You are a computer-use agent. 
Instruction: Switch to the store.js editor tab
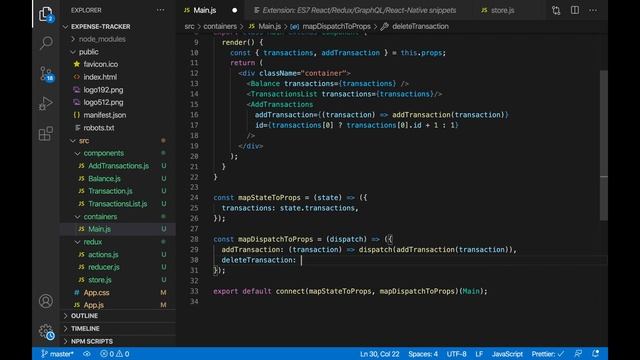(x=502, y=10)
